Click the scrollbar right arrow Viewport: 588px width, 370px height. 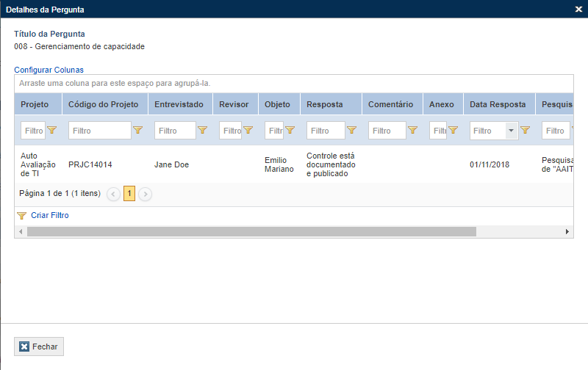click(567, 232)
